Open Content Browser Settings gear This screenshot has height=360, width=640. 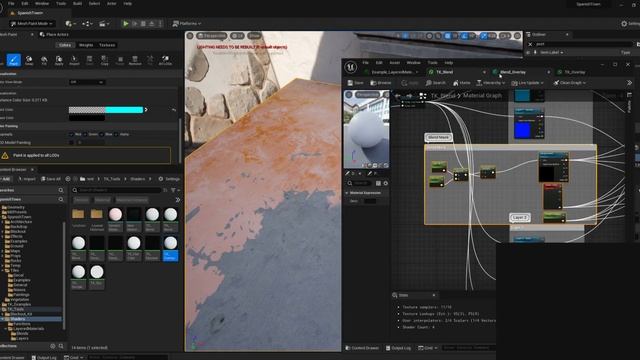(169, 179)
